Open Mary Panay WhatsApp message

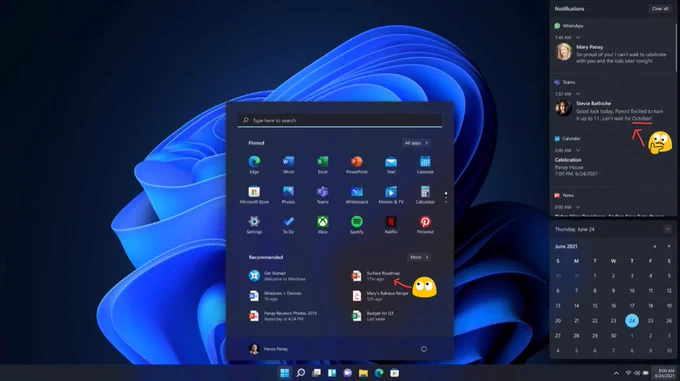pos(611,53)
